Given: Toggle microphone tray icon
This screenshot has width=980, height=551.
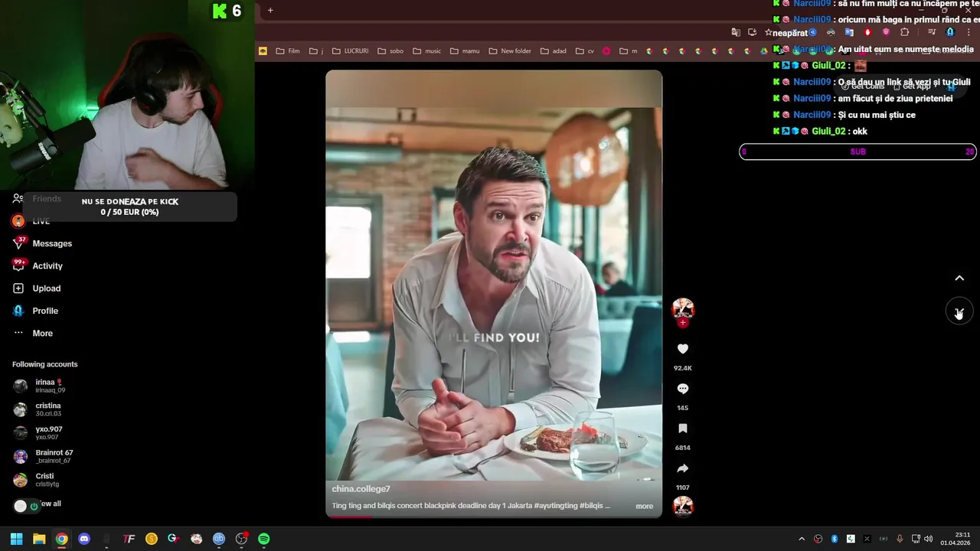Looking at the screenshot, I should tap(900, 539).
